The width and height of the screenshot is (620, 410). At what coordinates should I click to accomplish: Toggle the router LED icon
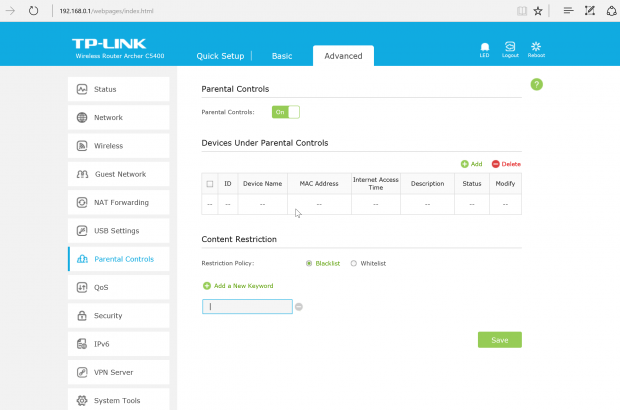pyautogui.click(x=485, y=47)
